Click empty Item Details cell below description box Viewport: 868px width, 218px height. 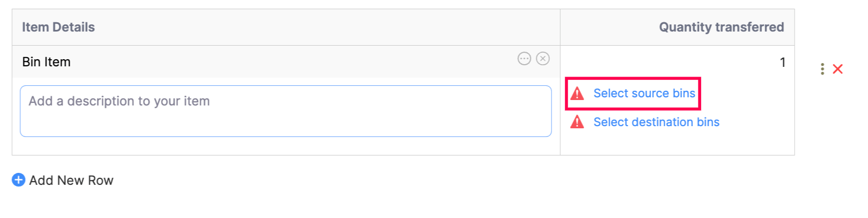click(x=286, y=146)
